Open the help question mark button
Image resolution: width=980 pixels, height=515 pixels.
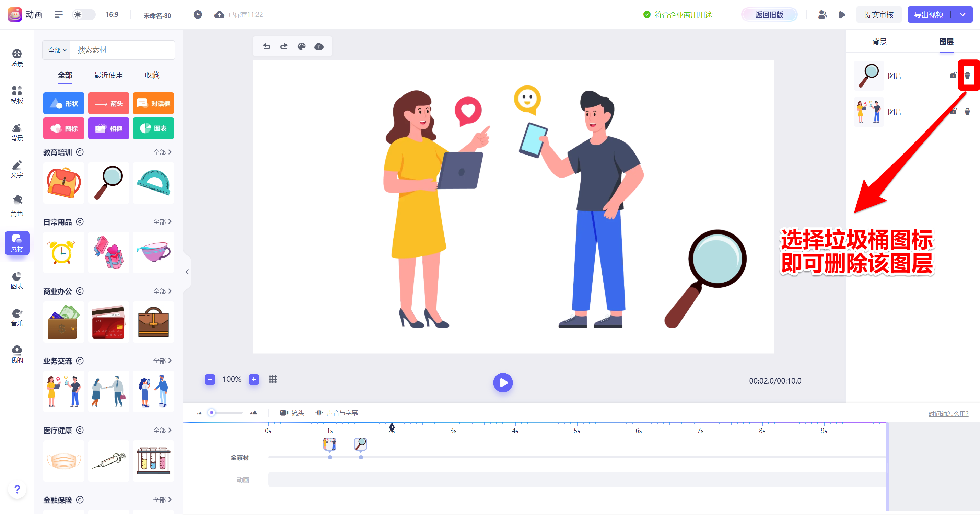(x=17, y=489)
